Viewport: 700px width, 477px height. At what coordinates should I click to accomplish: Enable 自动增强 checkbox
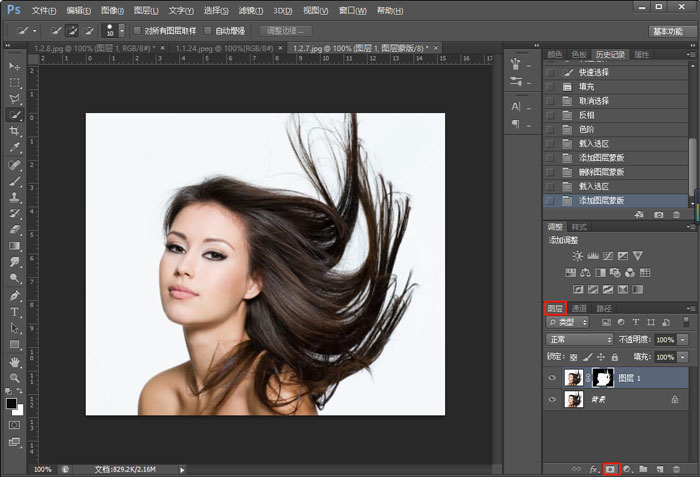click(208, 30)
